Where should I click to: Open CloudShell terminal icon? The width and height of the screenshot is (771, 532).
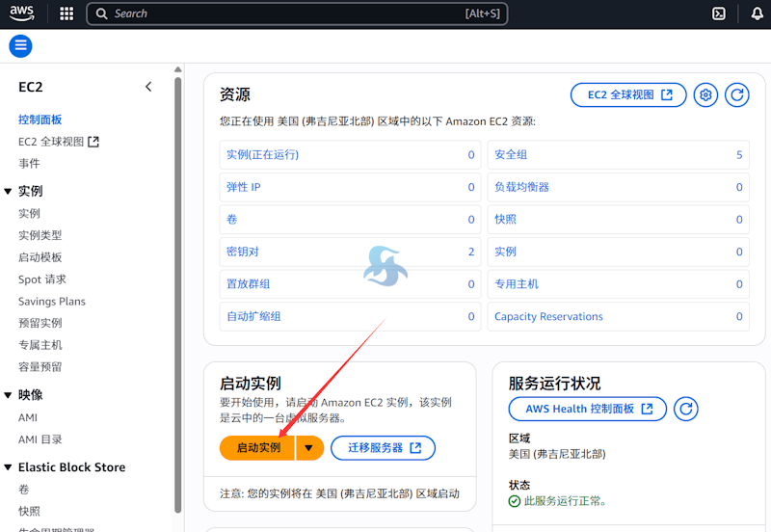click(x=719, y=13)
